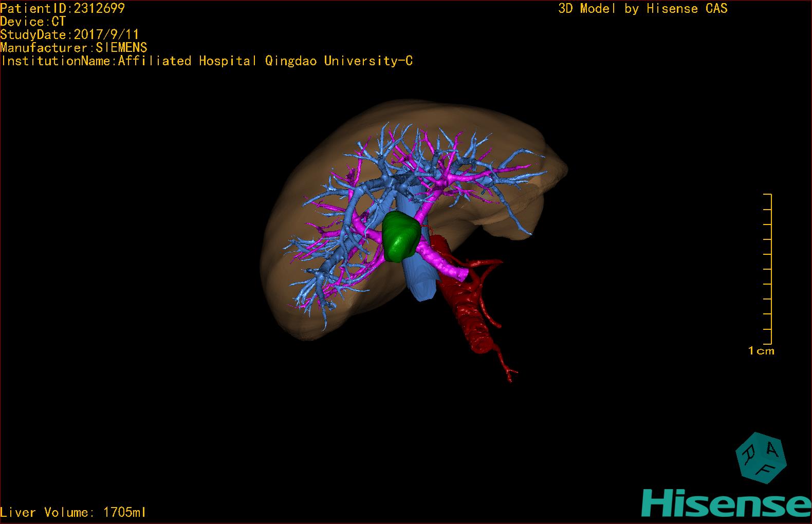Click the vertical scale ruler bar
Image resolution: width=812 pixels, height=524 pixels.
coord(768,269)
